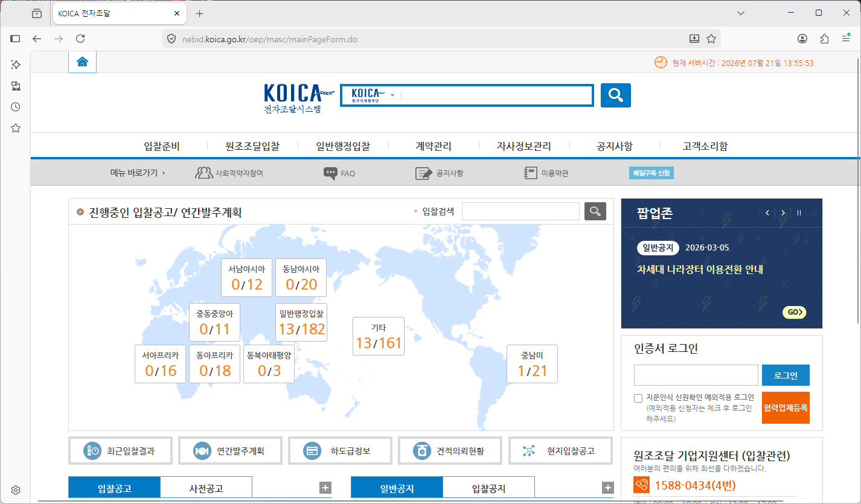Click the main KOICA search text field

pos(495,95)
